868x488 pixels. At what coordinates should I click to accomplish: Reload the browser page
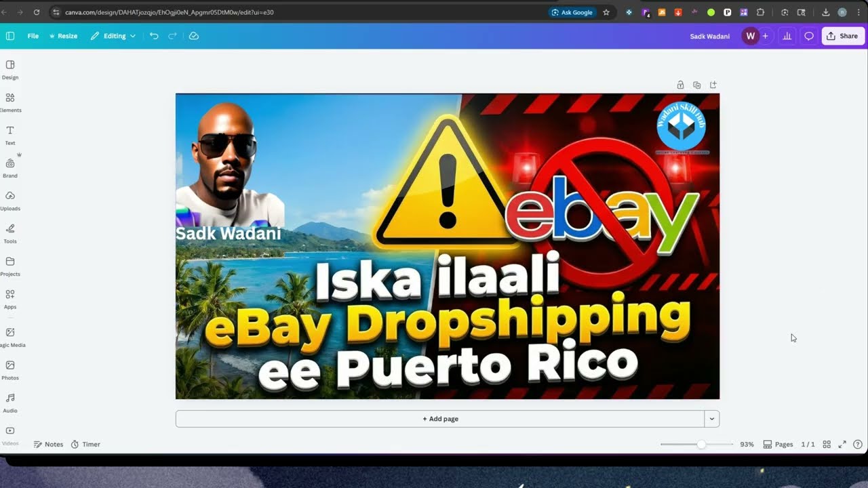pyautogui.click(x=36, y=12)
